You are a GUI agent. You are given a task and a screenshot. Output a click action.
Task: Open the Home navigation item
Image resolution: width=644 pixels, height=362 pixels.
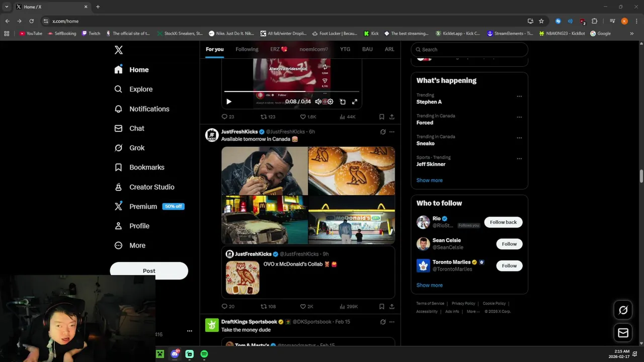pyautogui.click(x=131, y=70)
